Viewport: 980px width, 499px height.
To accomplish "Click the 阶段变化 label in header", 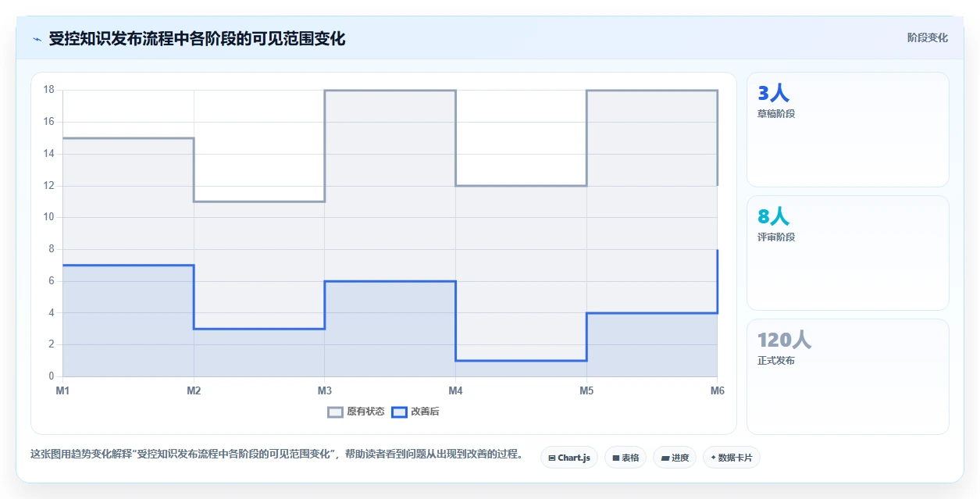I will click(x=928, y=37).
